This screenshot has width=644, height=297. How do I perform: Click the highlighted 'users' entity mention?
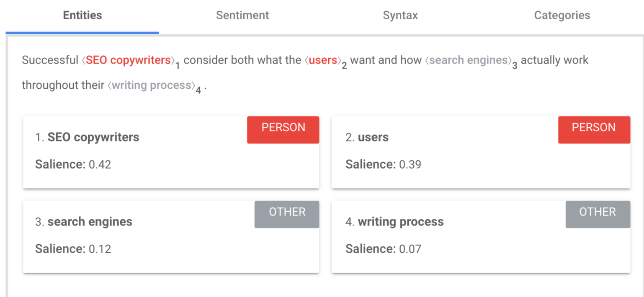(x=323, y=60)
